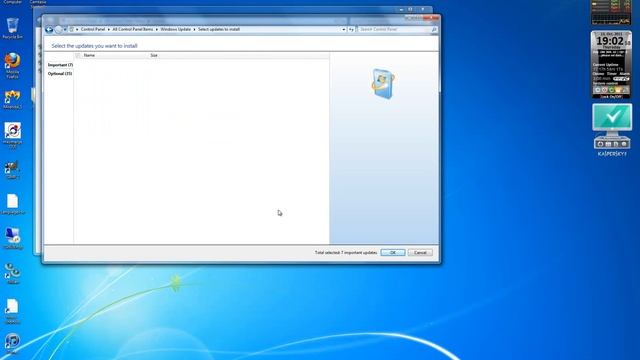Click the Kaspersky monitor gadget checkmark
The image size is (640, 360).
612,117
